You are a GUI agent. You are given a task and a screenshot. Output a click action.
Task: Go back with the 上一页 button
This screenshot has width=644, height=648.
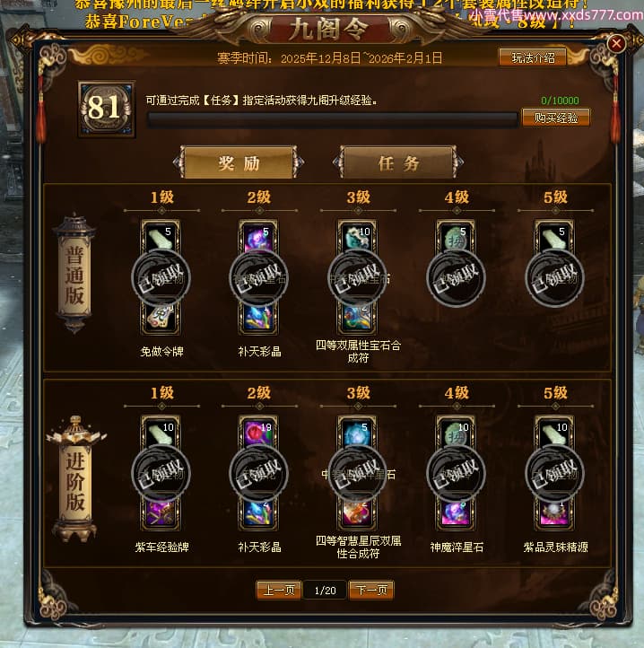pos(279,590)
